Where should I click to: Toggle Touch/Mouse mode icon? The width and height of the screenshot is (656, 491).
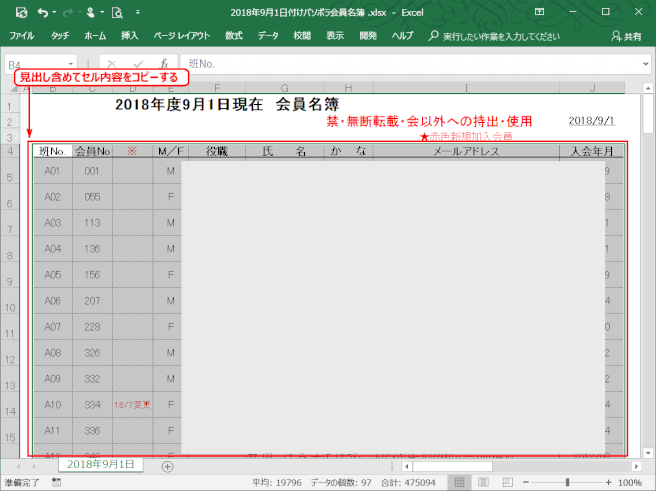click(x=90, y=13)
